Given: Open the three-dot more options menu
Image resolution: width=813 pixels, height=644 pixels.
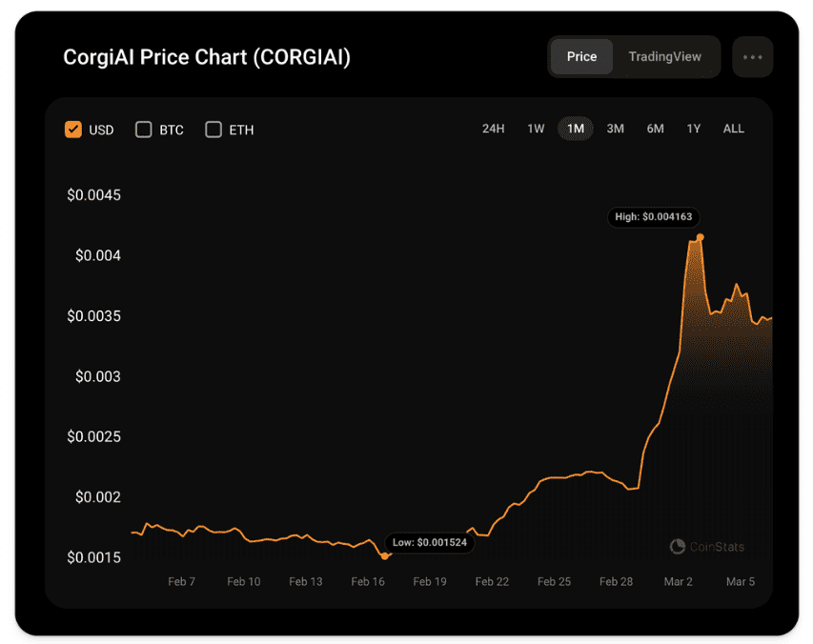Looking at the screenshot, I should (752, 57).
